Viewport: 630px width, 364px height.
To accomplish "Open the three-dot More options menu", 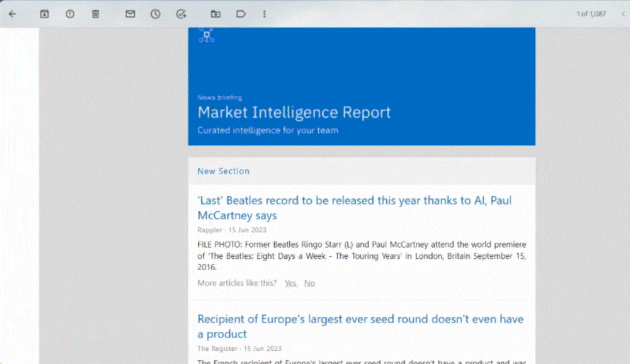I will tap(265, 14).
